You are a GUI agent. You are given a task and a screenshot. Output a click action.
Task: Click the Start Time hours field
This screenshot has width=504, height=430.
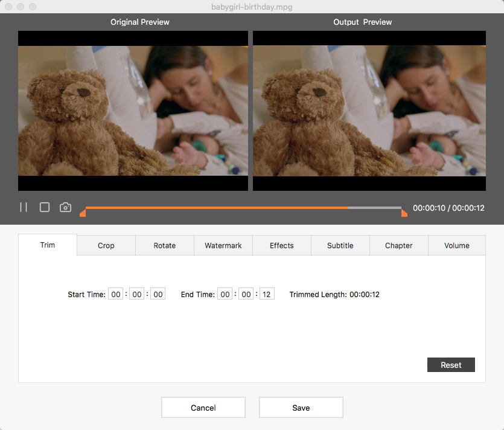coord(116,295)
